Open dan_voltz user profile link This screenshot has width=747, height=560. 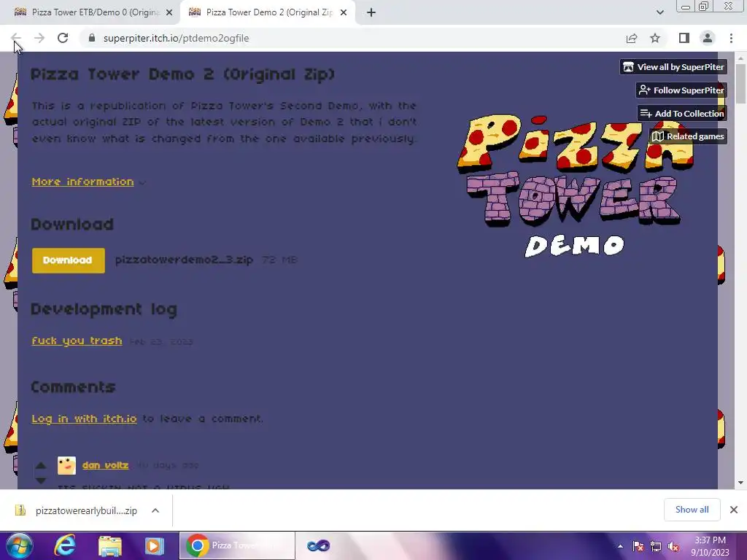105,465
